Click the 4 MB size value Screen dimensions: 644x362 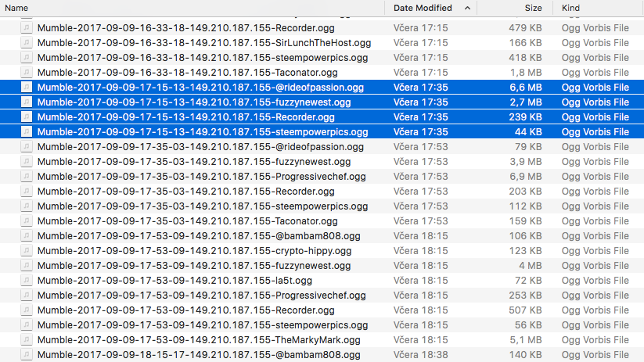click(531, 266)
